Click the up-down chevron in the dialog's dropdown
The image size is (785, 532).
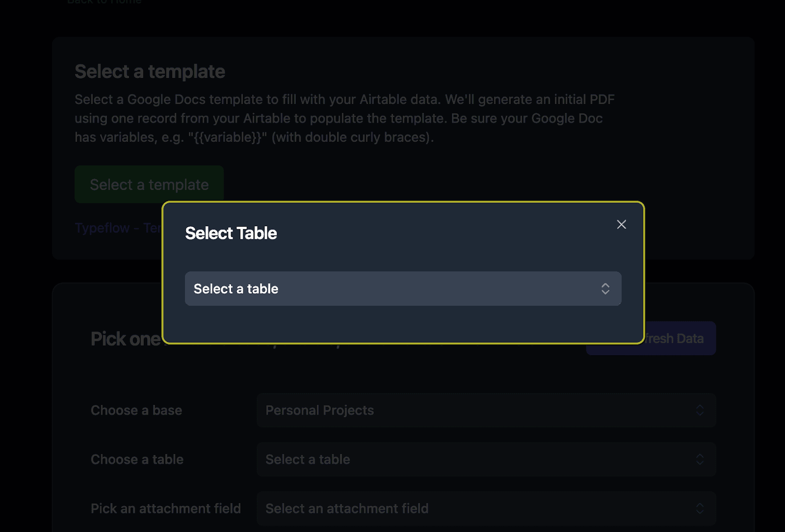tap(605, 289)
